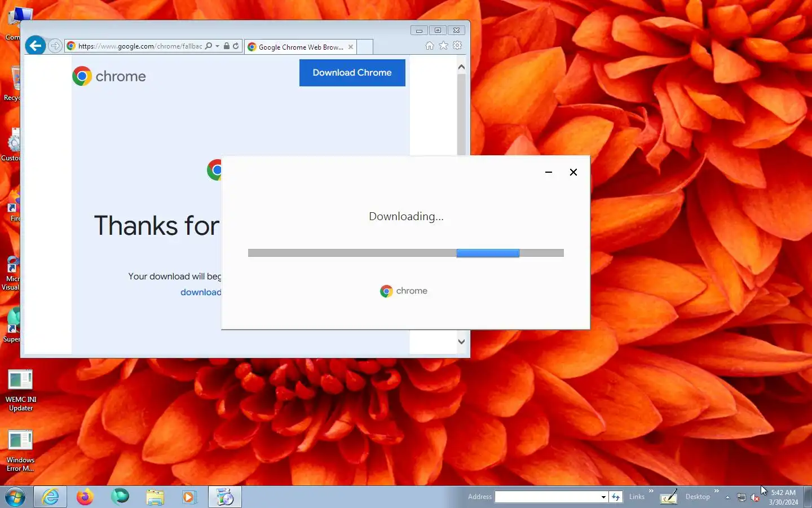This screenshot has height=508, width=812.
Task: Click the taskbar Address Go button
Action: [x=616, y=497]
